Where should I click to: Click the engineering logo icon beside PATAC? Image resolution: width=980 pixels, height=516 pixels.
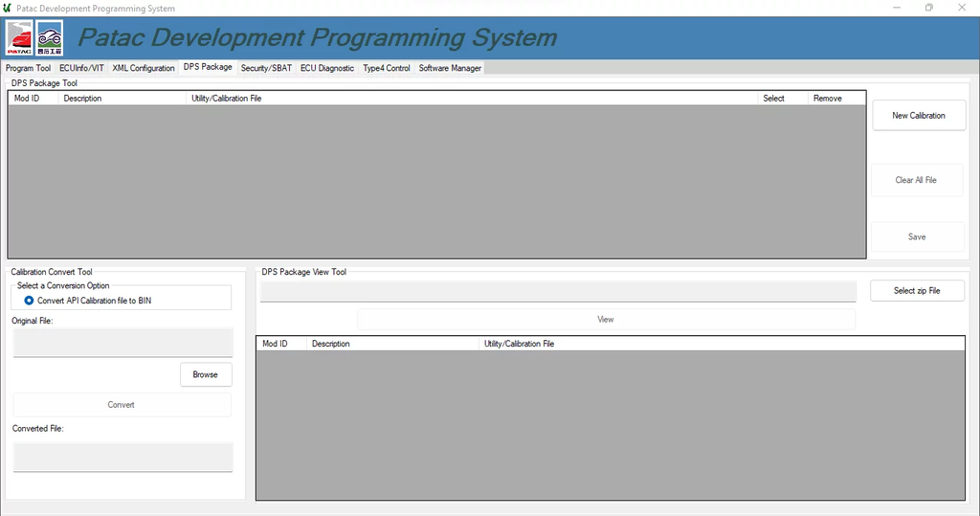click(50, 39)
